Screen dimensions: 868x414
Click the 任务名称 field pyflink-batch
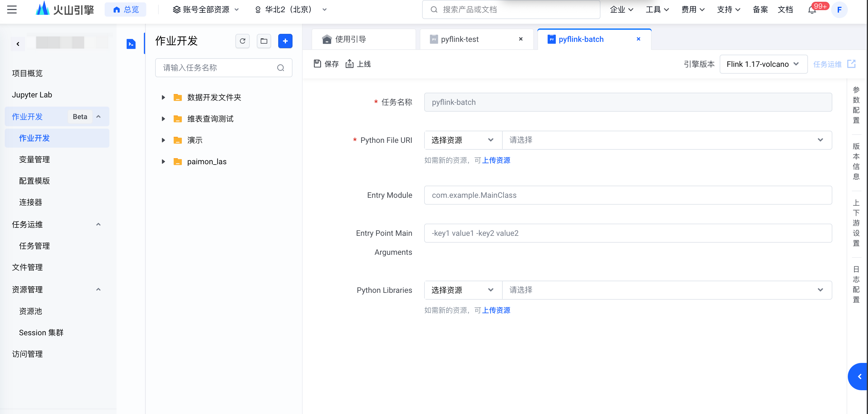click(x=628, y=102)
